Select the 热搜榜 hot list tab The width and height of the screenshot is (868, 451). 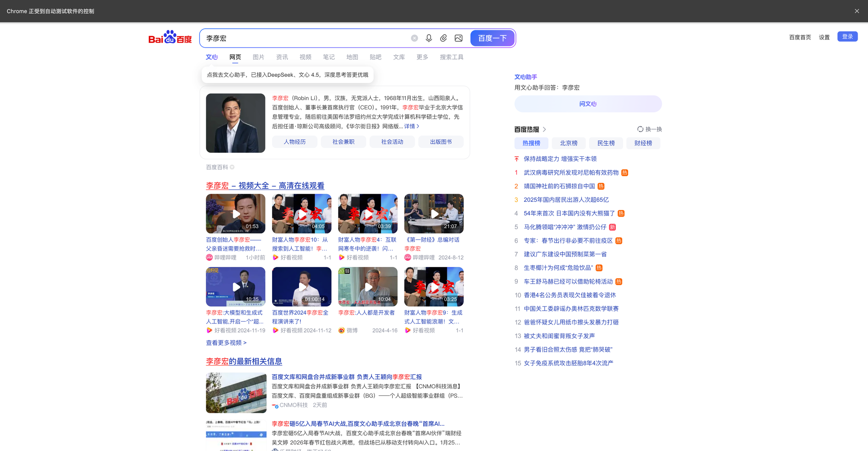click(531, 143)
